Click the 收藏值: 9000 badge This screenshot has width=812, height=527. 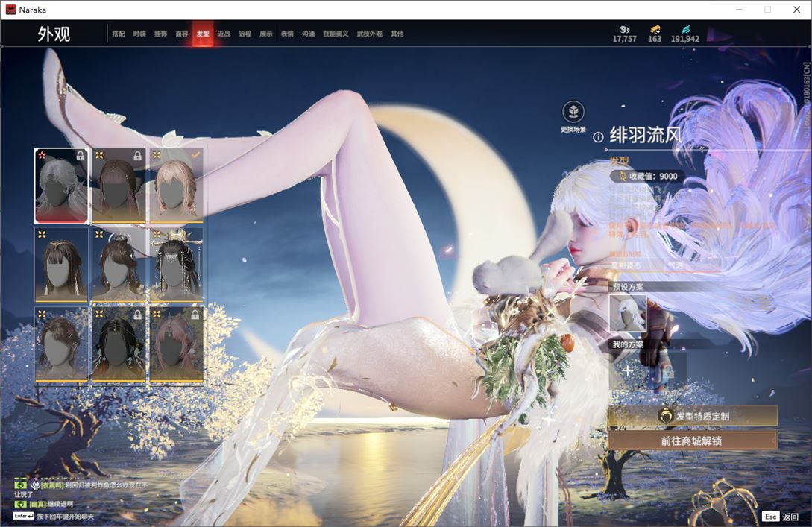(x=649, y=176)
